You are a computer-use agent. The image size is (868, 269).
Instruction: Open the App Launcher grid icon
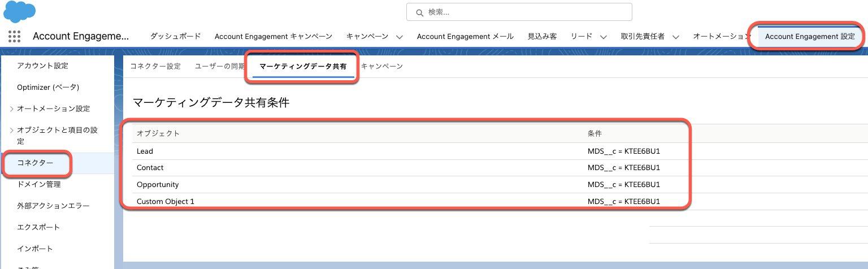coord(14,36)
